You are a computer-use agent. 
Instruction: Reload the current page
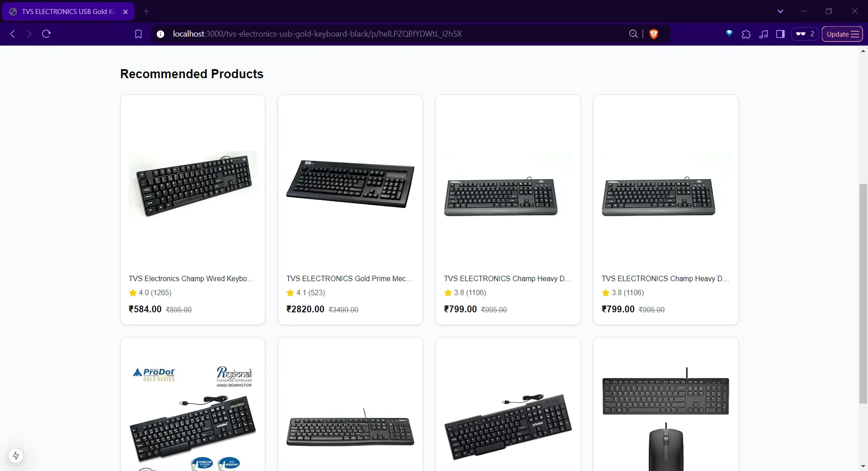pyautogui.click(x=46, y=34)
